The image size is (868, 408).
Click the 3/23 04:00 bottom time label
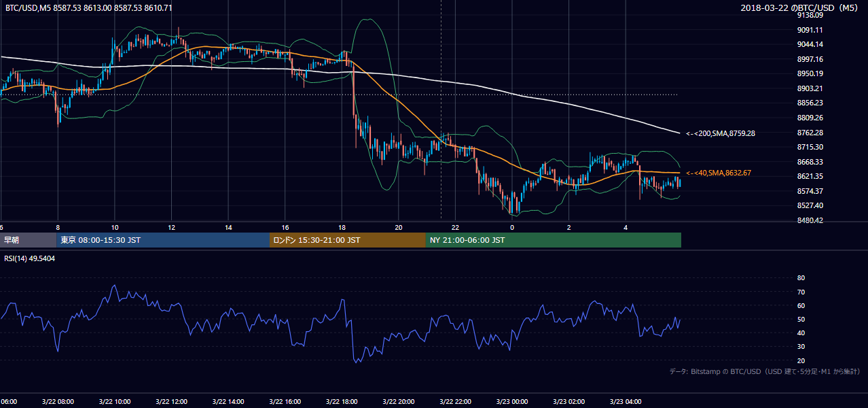[x=626, y=401]
